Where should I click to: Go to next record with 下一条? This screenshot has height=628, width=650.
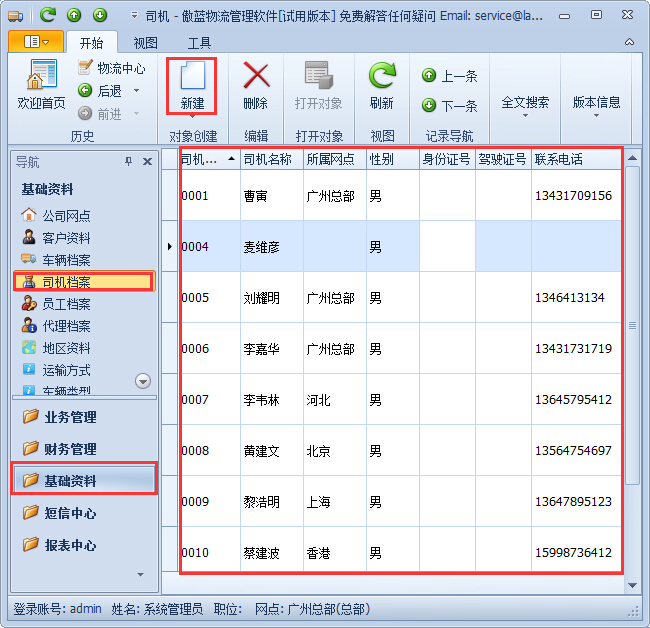450,105
